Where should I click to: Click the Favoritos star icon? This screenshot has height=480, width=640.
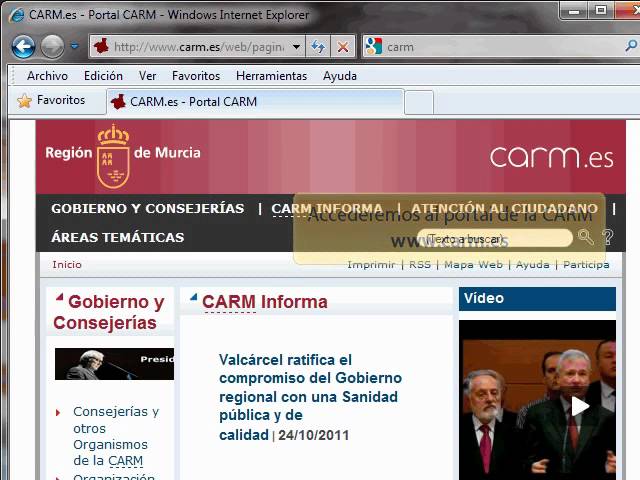pyautogui.click(x=25, y=101)
